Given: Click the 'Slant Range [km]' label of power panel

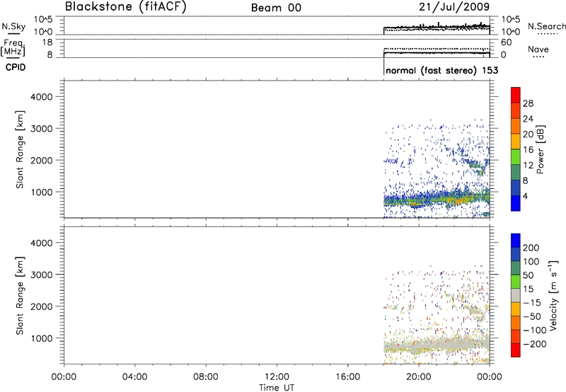Looking at the screenshot, I should (x=20, y=149).
